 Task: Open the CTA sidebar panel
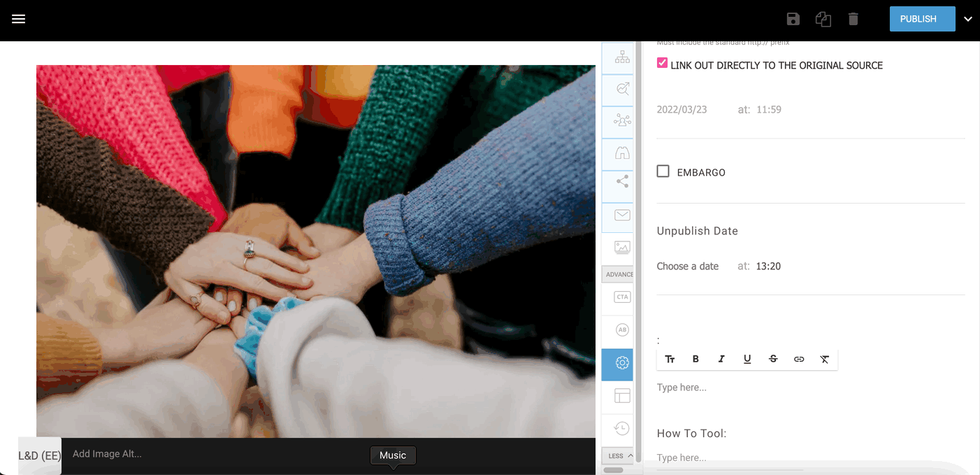coord(621,297)
